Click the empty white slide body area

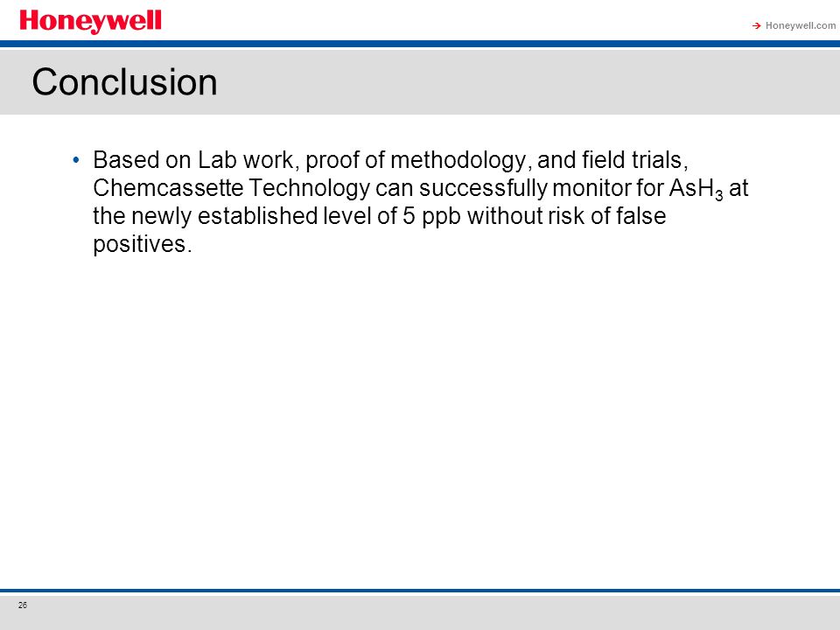[x=420, y=418]
